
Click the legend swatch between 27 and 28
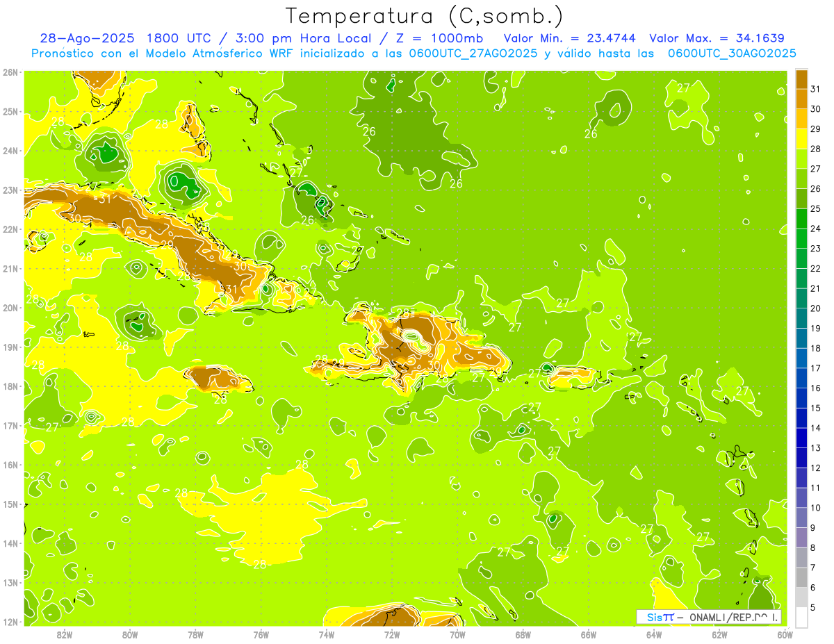pos(801,158)
